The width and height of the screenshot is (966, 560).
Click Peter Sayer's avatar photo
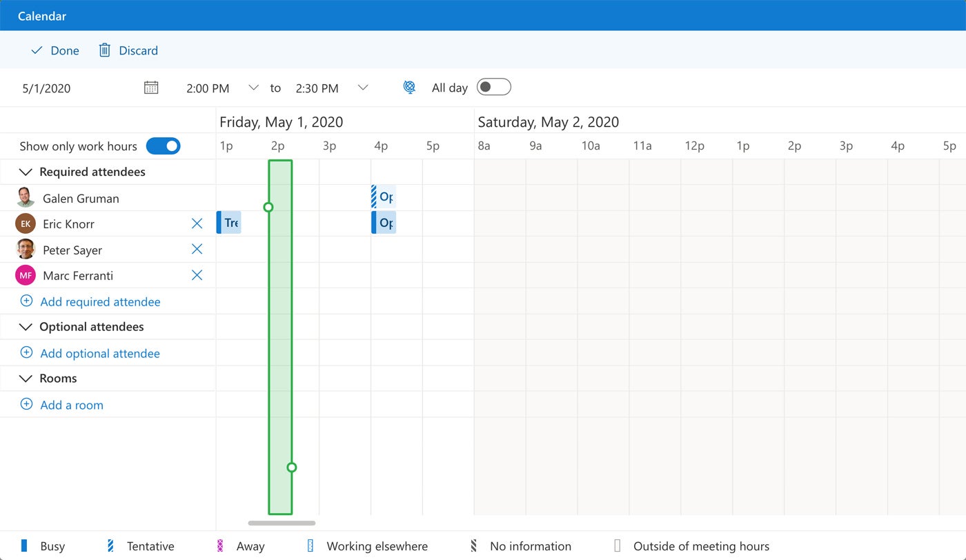(x=26, y=249)
